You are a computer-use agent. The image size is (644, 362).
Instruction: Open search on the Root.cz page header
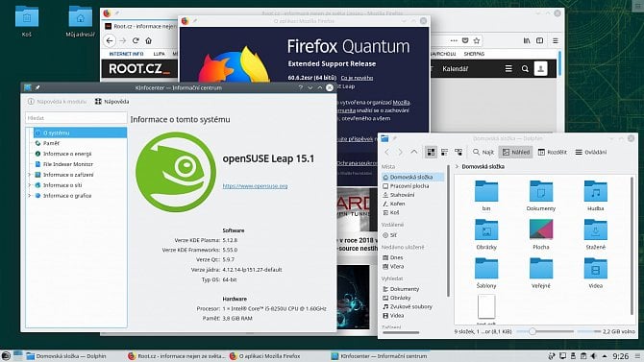pyautogui.click(x=525, y=69)
